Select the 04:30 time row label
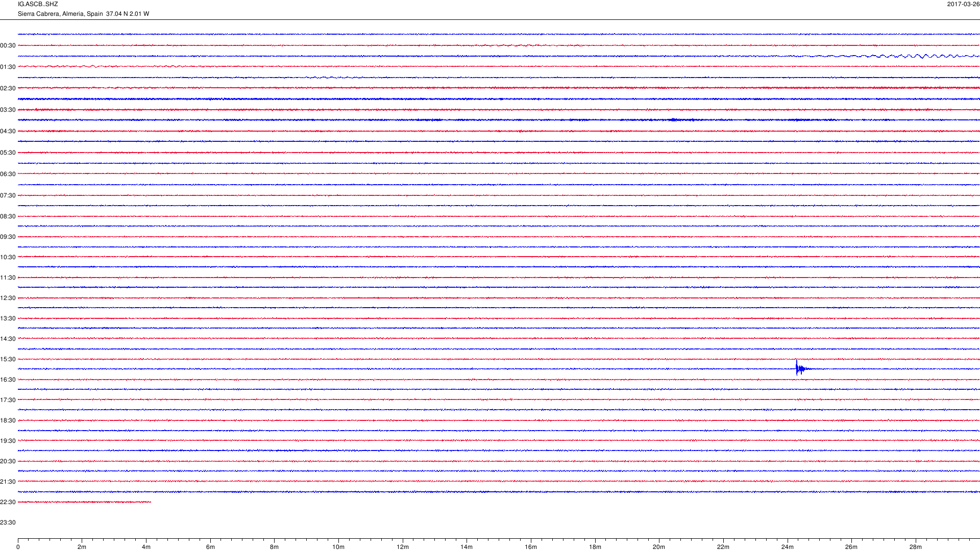The width and height of the screenshot is (980, 551). 8,132
